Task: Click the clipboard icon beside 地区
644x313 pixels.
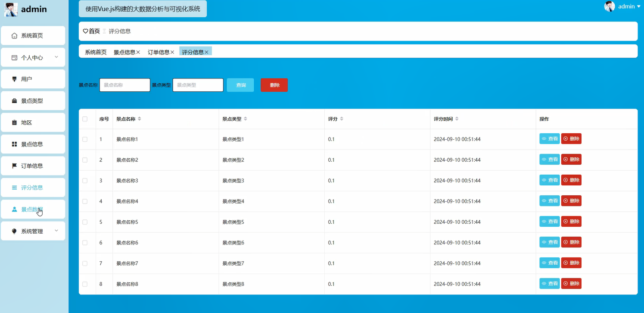Action: [14, 122]
